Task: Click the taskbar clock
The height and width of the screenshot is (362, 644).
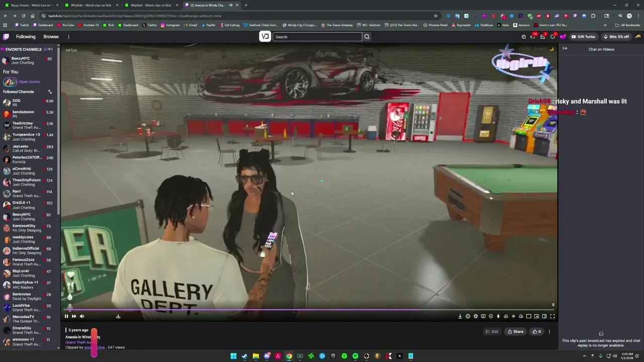Action: click(x=627, y=356)
